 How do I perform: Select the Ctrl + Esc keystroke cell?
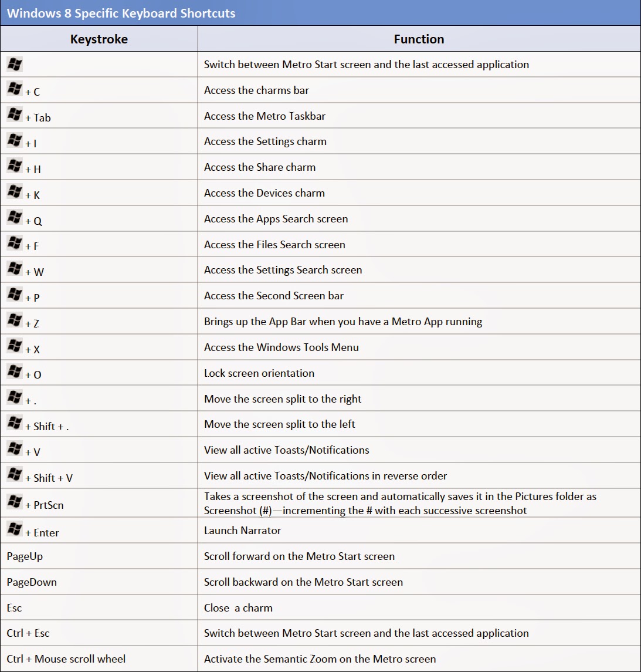pyautogui.click(x=29, y=633)
